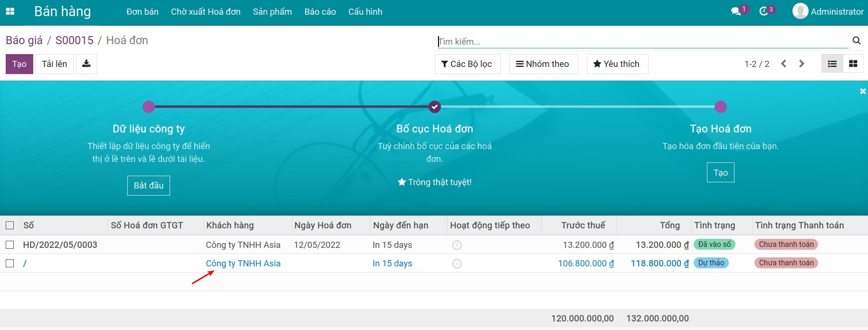Click the Tải lên upload button
868x330 pixels.
[x=55, y=64]
